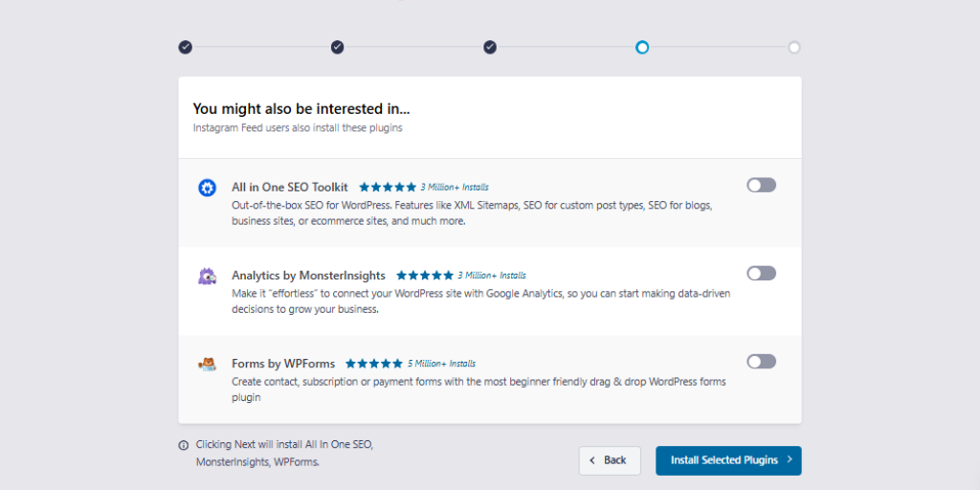Viewport: 980px width, 490px height.
Task: Click '3 Million+ Installs' next to MonsterInsights
Action: pyautogui.click(x=492, y=276)
